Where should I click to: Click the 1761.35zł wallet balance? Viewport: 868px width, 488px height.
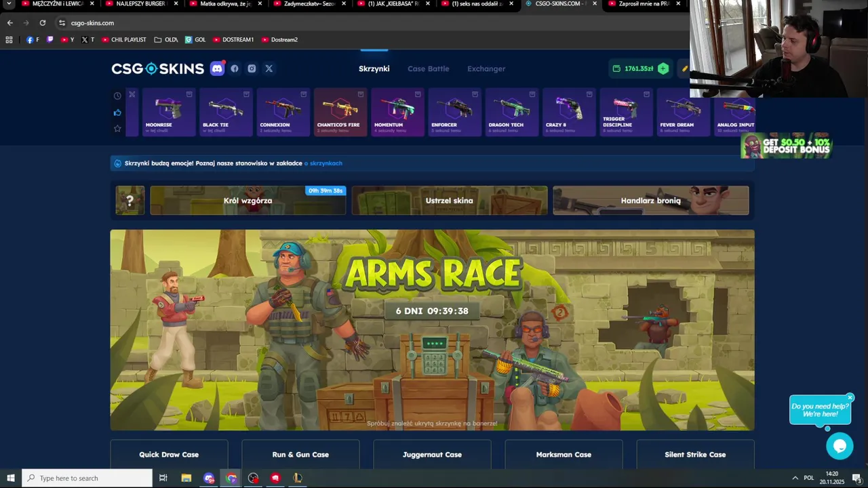633,68
